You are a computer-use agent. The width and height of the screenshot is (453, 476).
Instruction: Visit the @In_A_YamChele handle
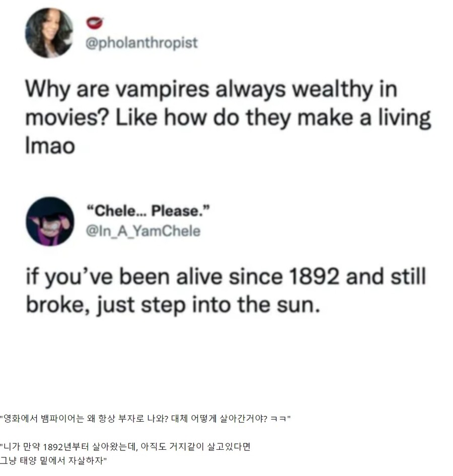point(143,231)
